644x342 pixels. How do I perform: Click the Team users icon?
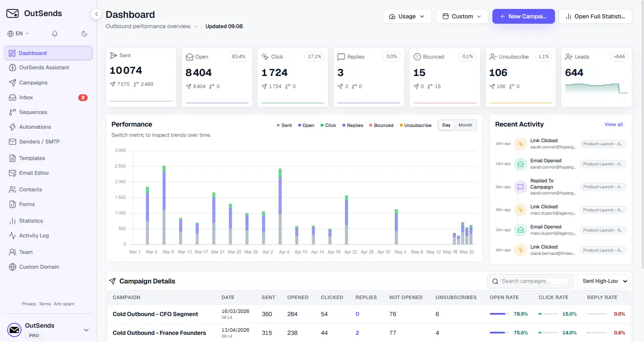pyautogui.click(x=12, y=252)
